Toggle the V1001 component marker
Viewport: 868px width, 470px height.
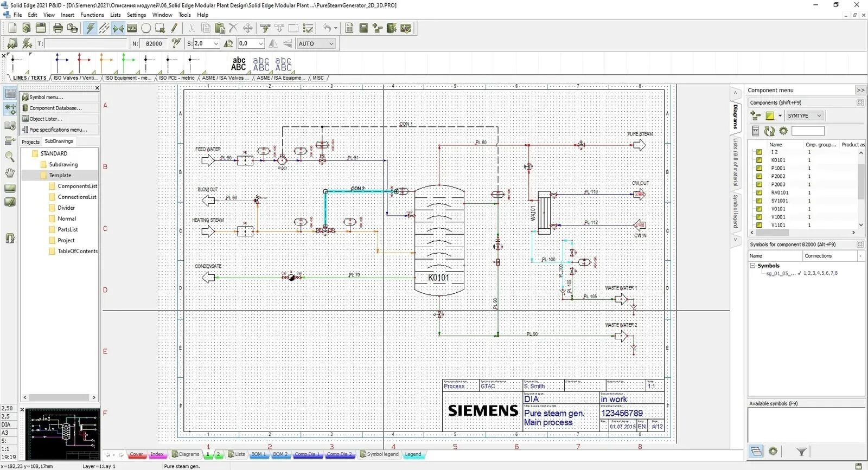[x=759, y=217]
